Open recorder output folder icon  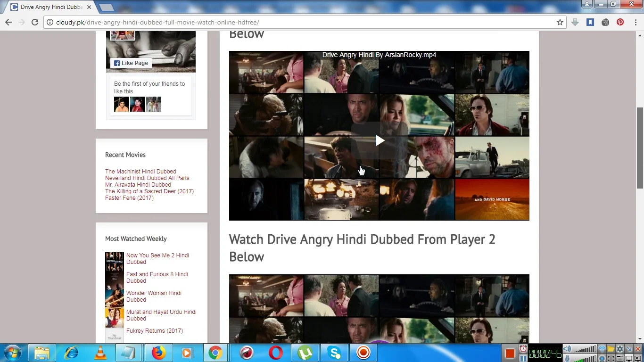point(611,349)
